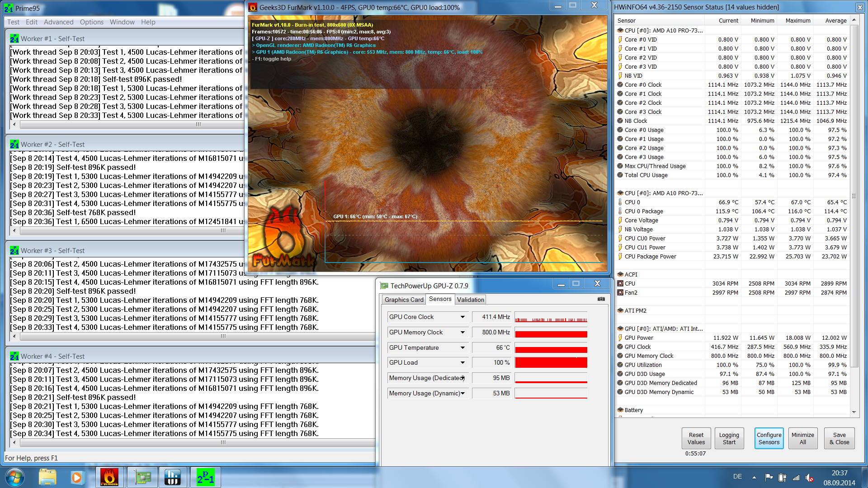The width and height of the screenshot is (868, 488).
Task: Open the Windows Start menu orb
Action: (14, 477)
